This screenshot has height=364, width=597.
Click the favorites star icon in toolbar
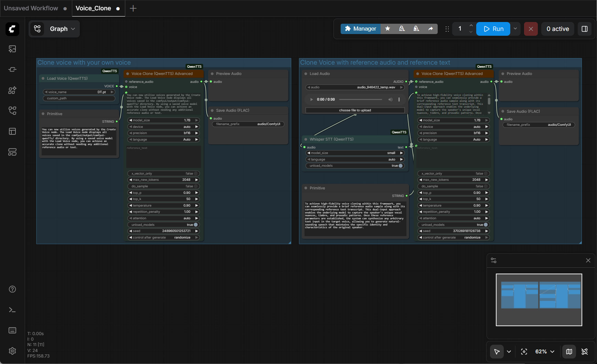[x=388, y=29]
